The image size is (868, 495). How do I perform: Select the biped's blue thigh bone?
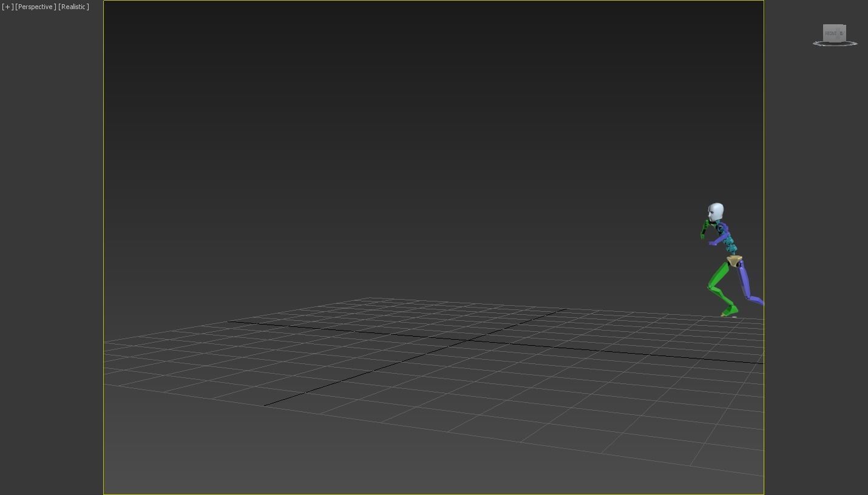pyautogui.click(x=744, y=279)
